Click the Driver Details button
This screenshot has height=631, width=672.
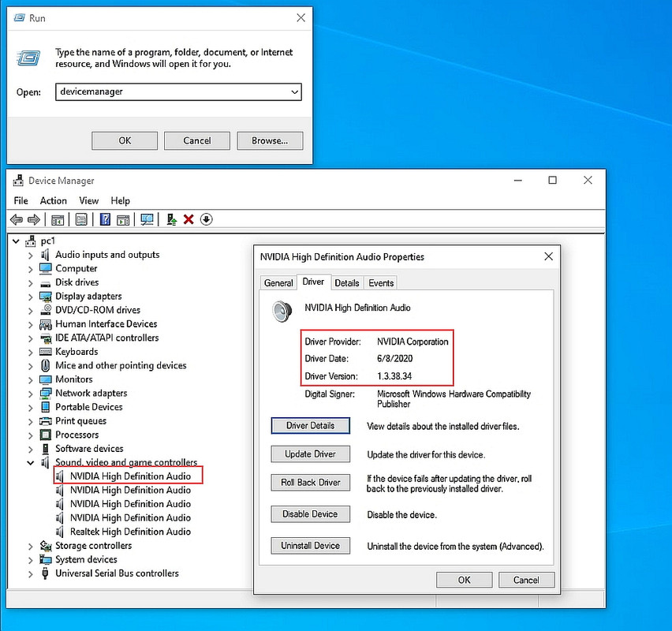click(x=310, y=426)
